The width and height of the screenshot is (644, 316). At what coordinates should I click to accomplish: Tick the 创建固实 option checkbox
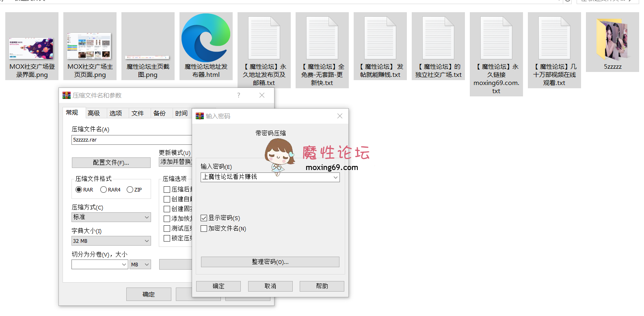coord(166,209)
